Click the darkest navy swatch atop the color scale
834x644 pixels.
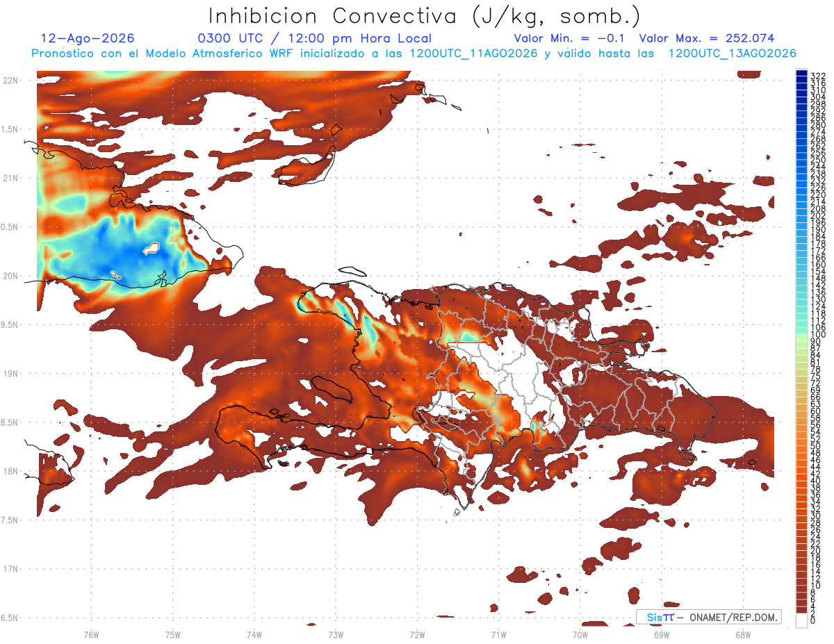802,74
